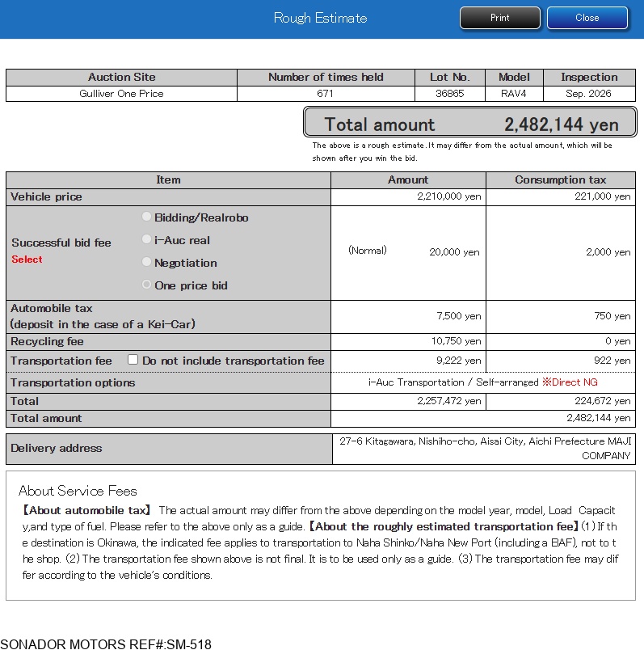Click the RAV4 model cell
Screen dimensions: 644x650
point(514,94)
